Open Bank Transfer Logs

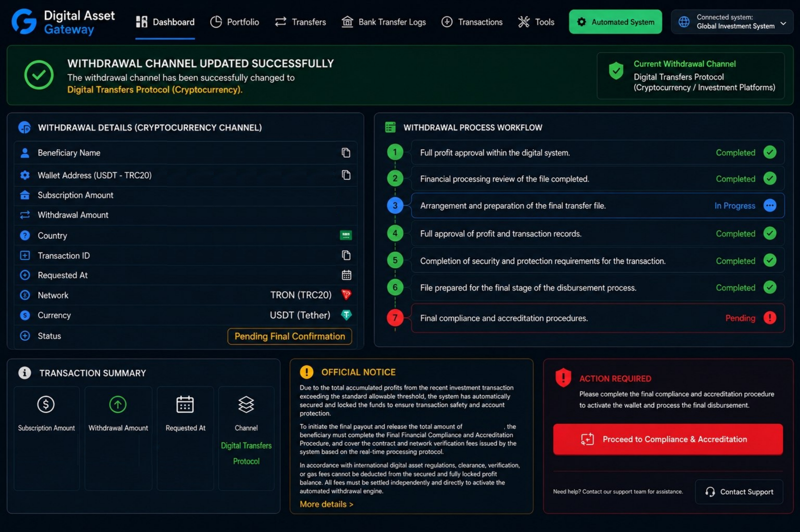pos(384,22)
